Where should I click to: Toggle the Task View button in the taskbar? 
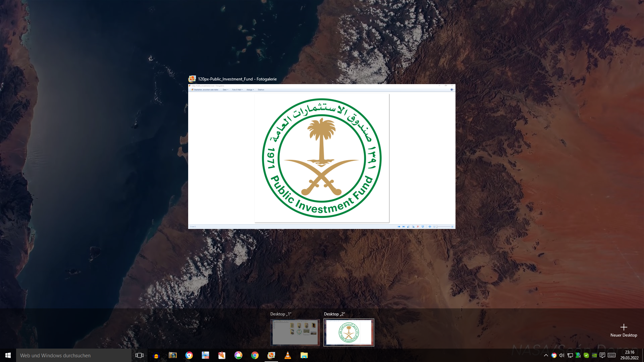(140, 355)
